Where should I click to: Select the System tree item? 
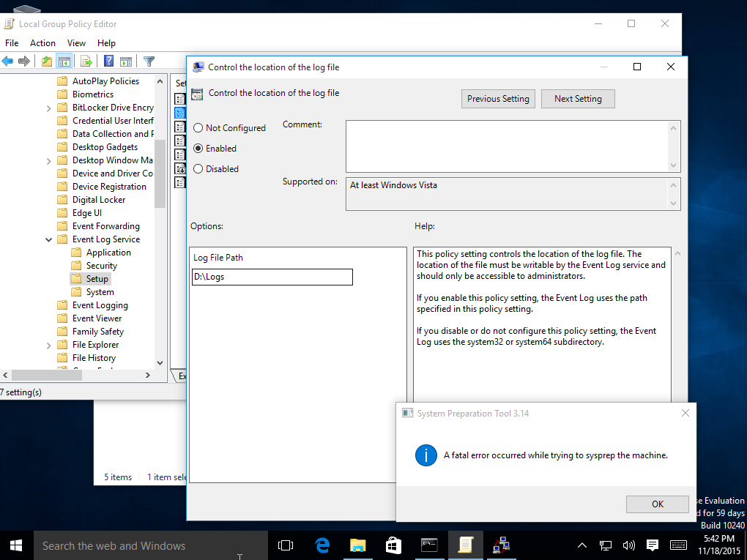click(x=100, y=292)
